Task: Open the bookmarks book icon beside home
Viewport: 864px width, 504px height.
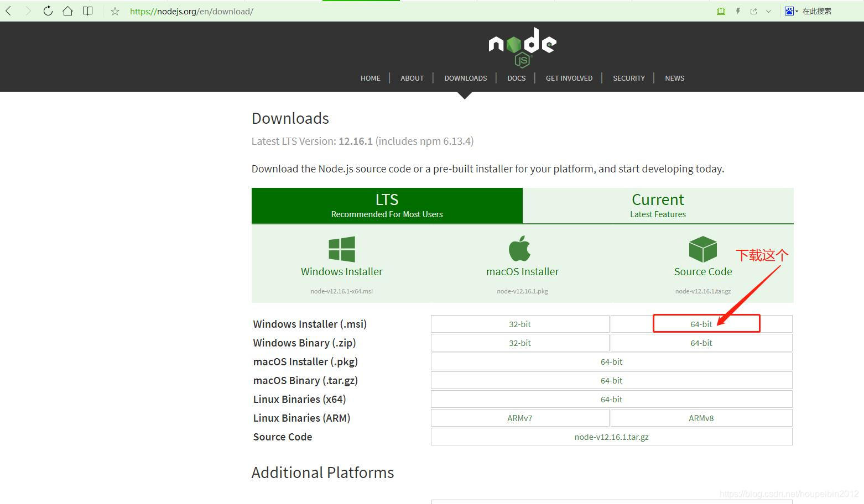Action: coord(87,11)
